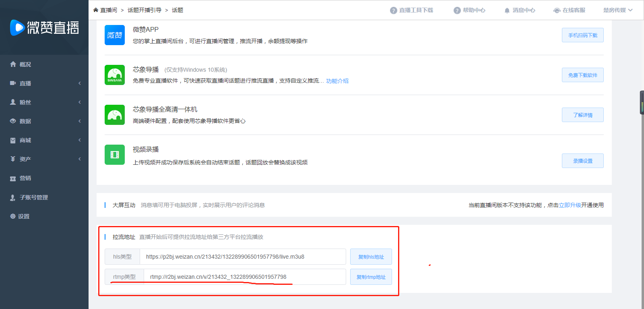The image size is (644, 309).
Task: Click the 复制hls地址 button
Action: point(371,257)
